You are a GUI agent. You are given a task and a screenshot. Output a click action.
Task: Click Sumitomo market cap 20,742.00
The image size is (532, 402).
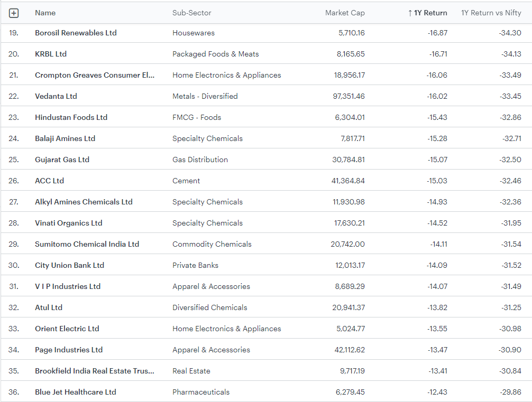(x=348, y=244)
